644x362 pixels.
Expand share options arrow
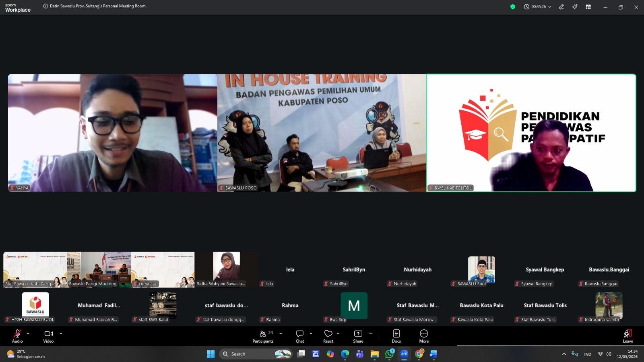[x=370, y=333]
